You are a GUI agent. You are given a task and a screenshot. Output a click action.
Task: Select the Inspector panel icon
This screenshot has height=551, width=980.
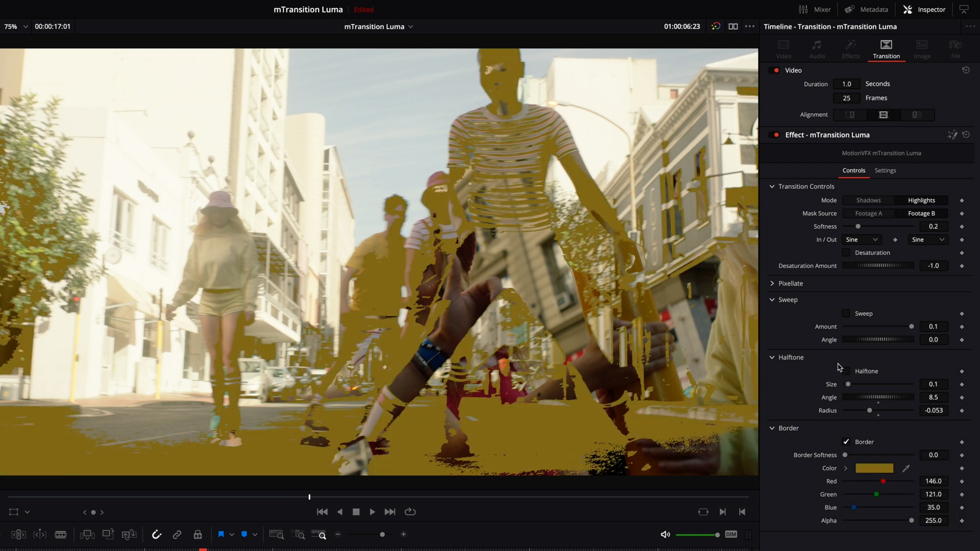coord(908,9)
